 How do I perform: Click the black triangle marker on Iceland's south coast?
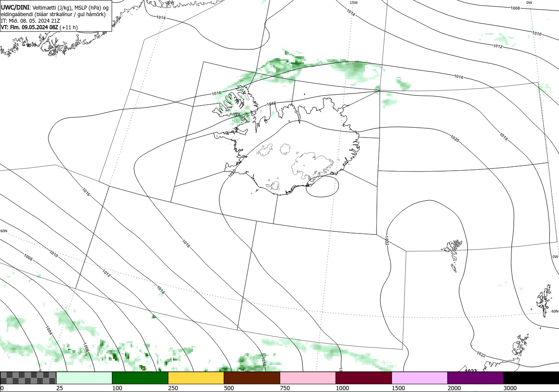click(307, 185)
